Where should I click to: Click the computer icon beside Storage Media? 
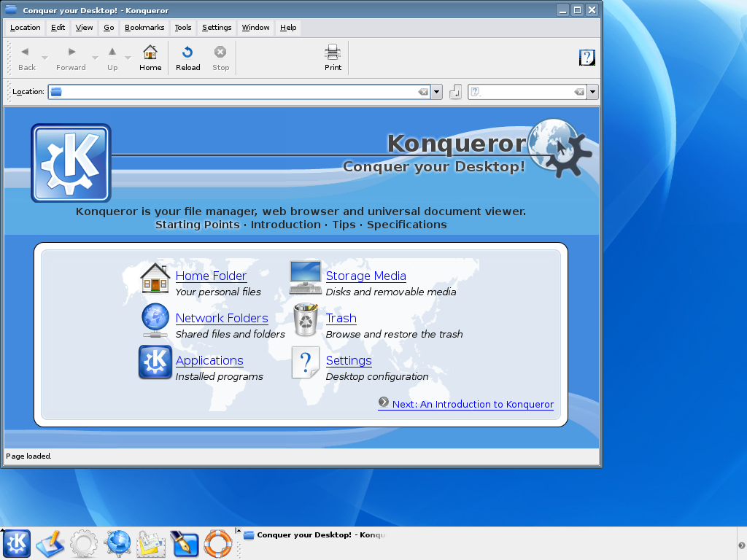(306, 278)
